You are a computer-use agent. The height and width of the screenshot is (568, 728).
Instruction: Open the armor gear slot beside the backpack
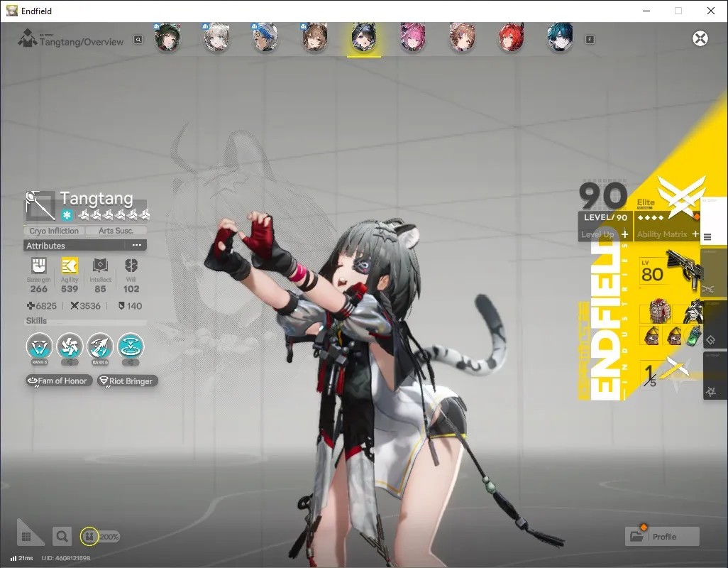click(x=693, y=311)
